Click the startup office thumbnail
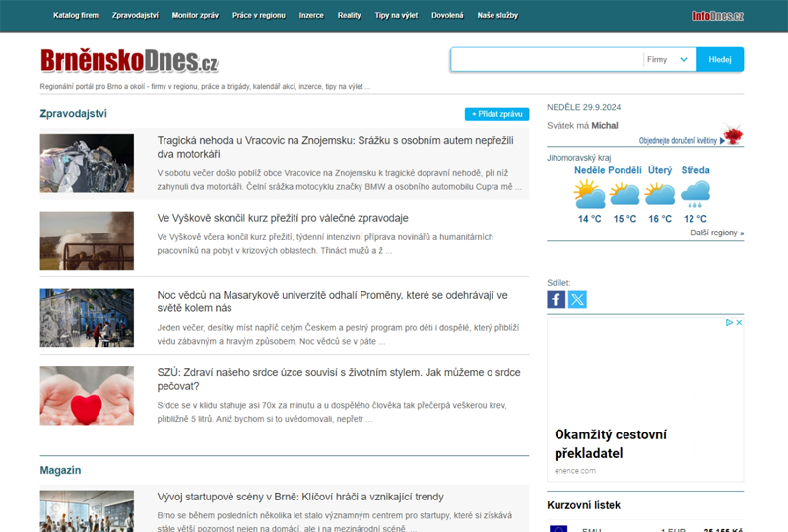The width and height of the screenshot is (788, 532). [x=87, y=511]
